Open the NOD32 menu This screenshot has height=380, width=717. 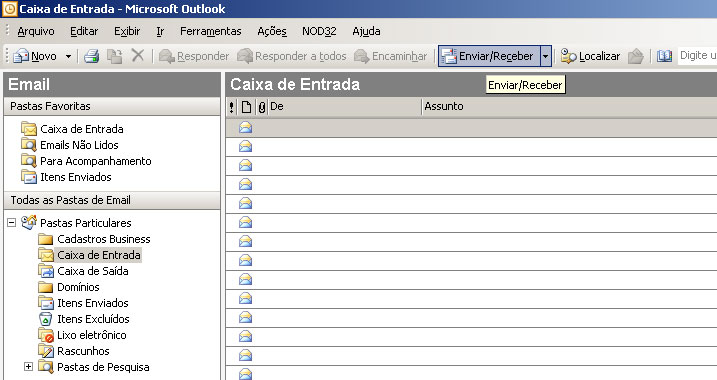319,31
